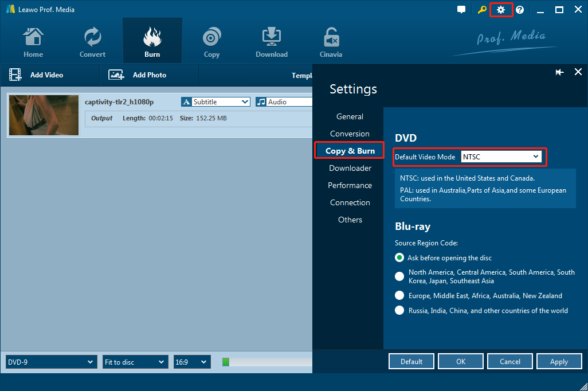Select the Europe, Middle East region code
The width and height of the screenshot is (588, 391).
click(x=399, y=296)
